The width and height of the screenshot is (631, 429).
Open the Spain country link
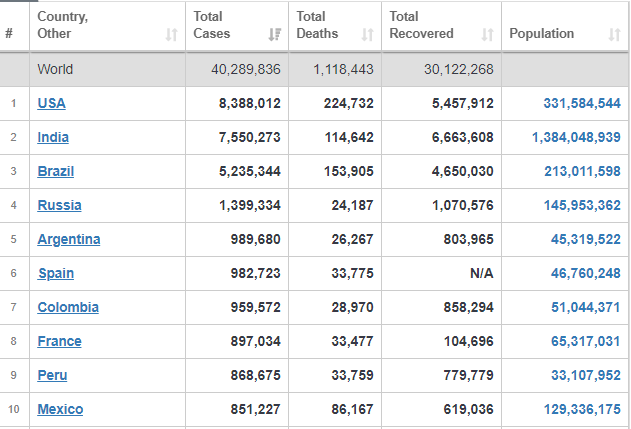coord(56,273)
